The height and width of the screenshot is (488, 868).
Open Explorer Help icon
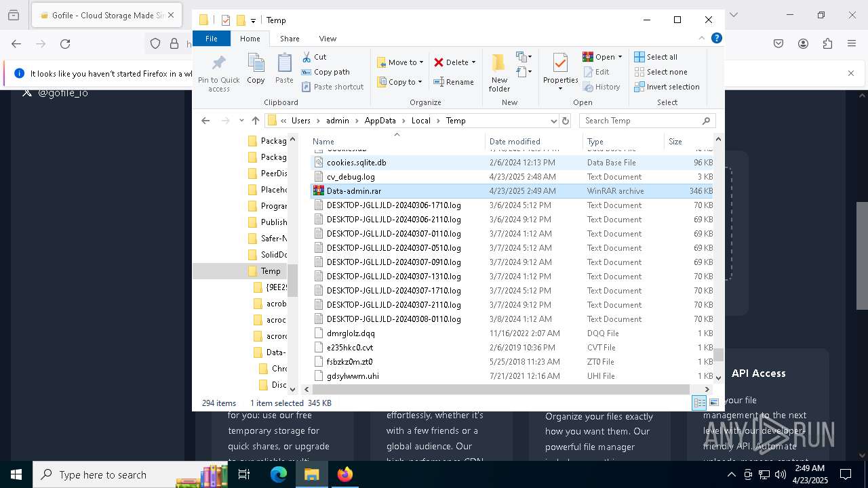(716, 38)
